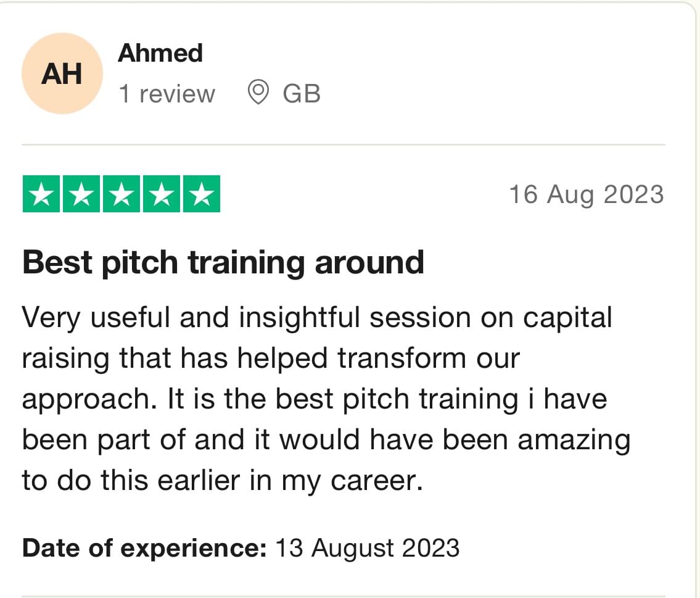Screen dimensions: 700x598
Task: Click the fifth green star
Action: (x=202, y=194)
